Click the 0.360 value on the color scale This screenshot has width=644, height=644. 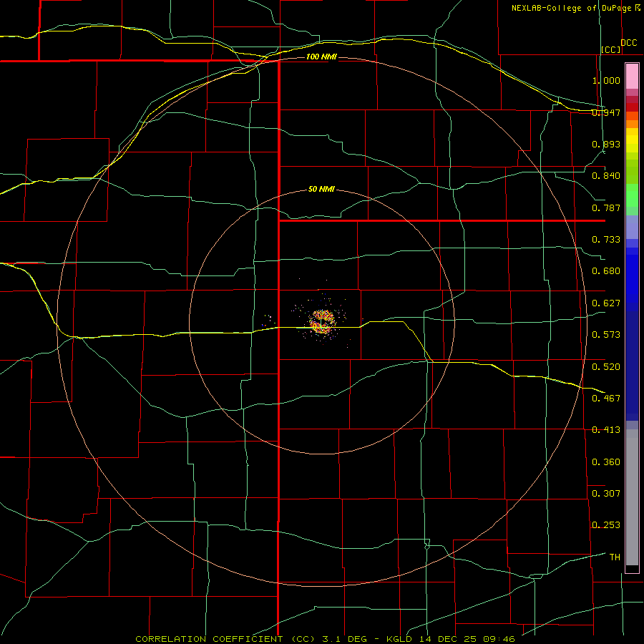tap(606, 462)
